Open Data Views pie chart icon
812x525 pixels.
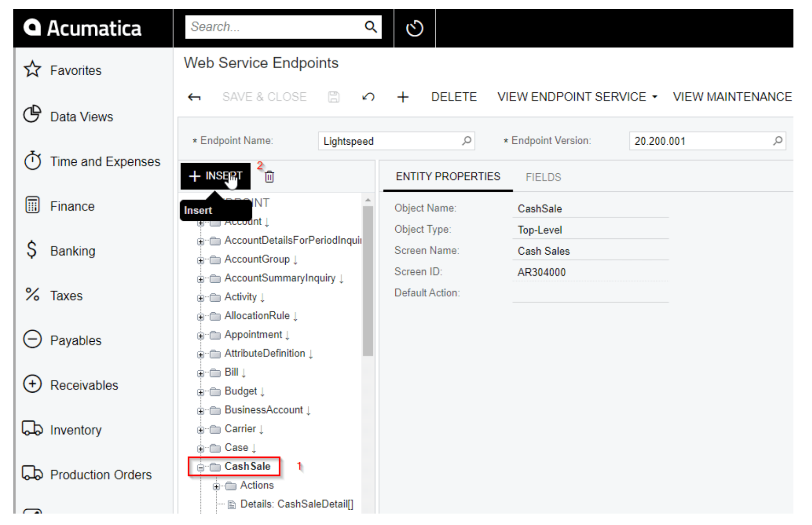click(x=32, y=114)
